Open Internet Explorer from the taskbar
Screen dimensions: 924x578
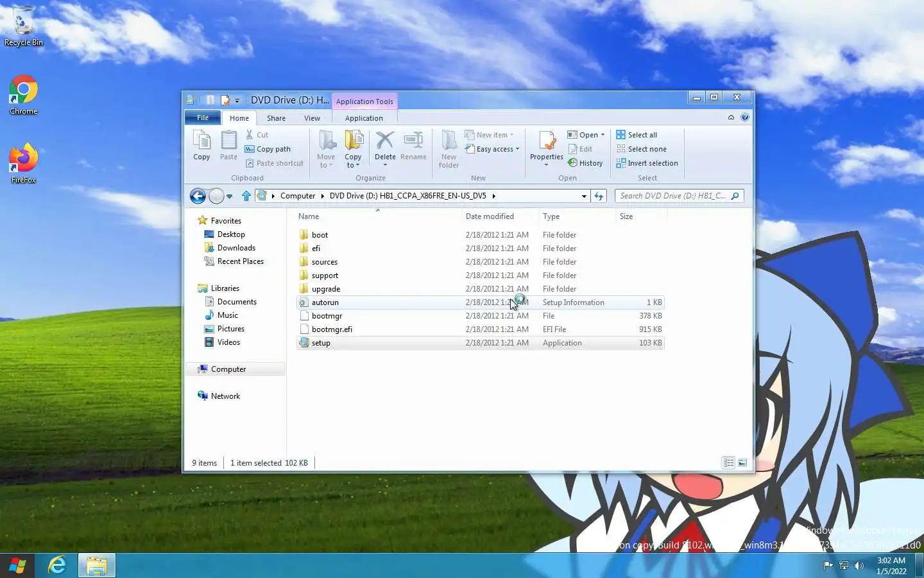click(x=57, y=565)
